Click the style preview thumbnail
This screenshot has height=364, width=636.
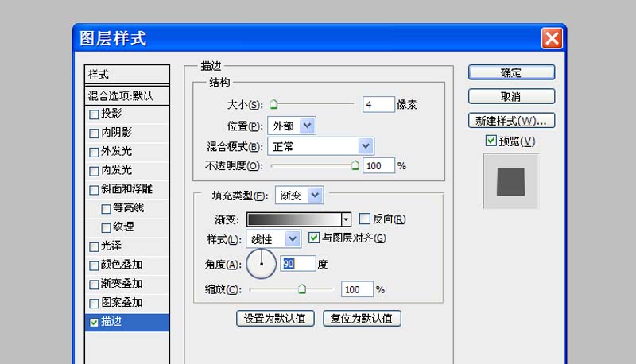pyautogui.click(x=511, y=181)
